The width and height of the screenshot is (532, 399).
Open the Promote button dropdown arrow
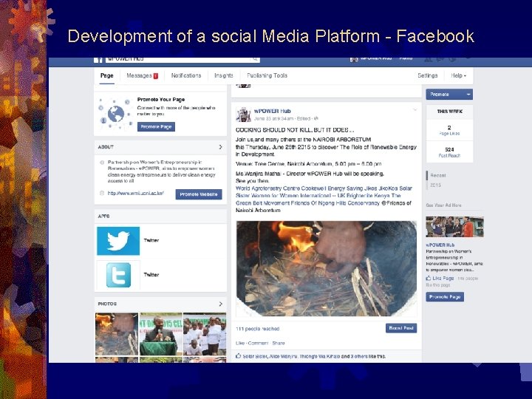[468, 95]
